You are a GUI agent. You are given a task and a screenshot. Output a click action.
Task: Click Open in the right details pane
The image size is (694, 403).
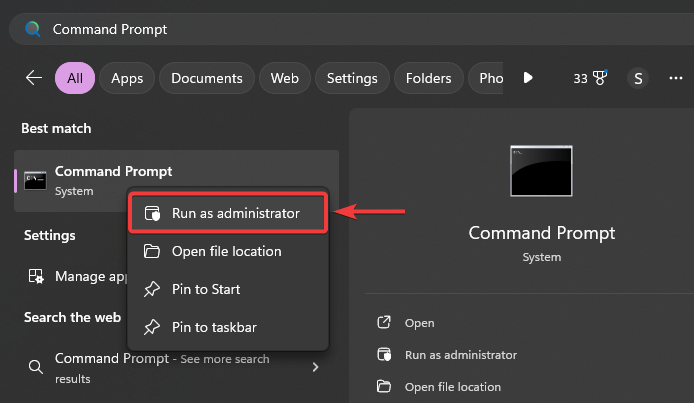(x=419, y=323)
